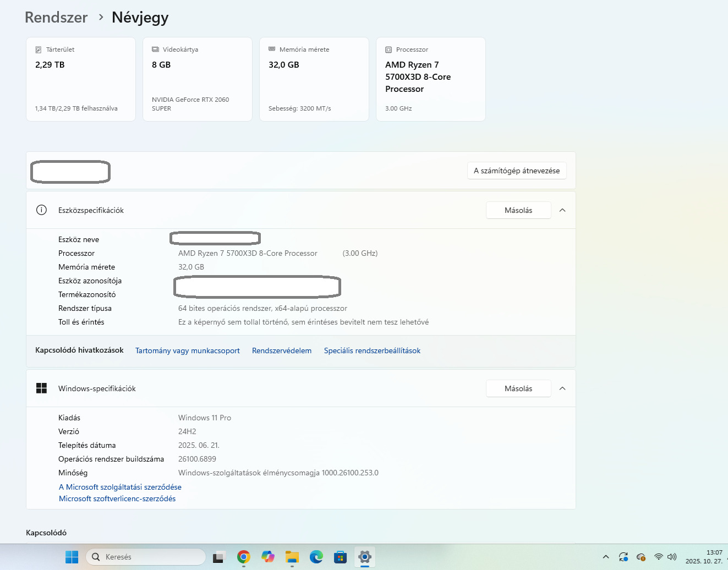Select the 64 bites operációs rendszer text
The height and width of the screenshot is (570, 728).
click(x=262, y=308)
